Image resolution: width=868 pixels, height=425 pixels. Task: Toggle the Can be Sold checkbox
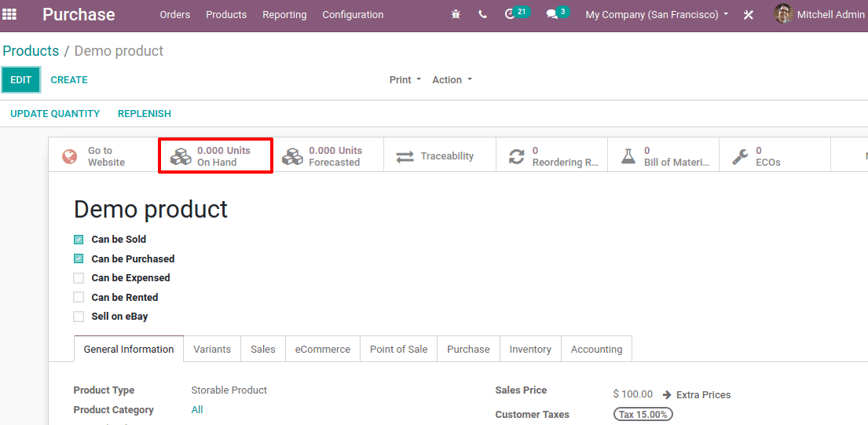pyautogui.click(x=79, y=240)
